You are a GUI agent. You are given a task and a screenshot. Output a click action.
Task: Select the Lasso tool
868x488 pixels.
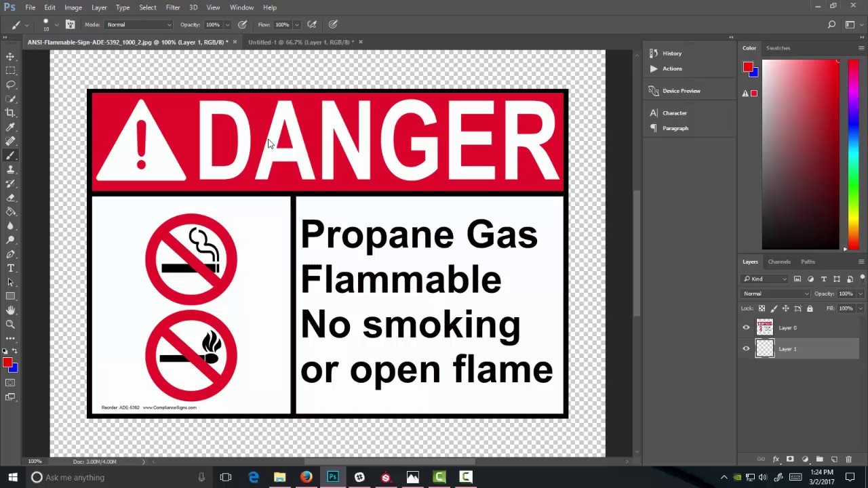pos(10,84)
